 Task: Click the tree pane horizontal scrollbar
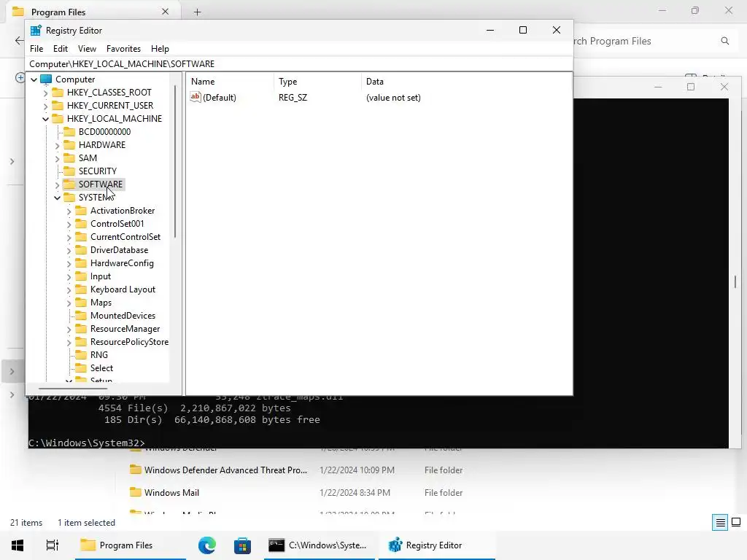tap(73, 388)
